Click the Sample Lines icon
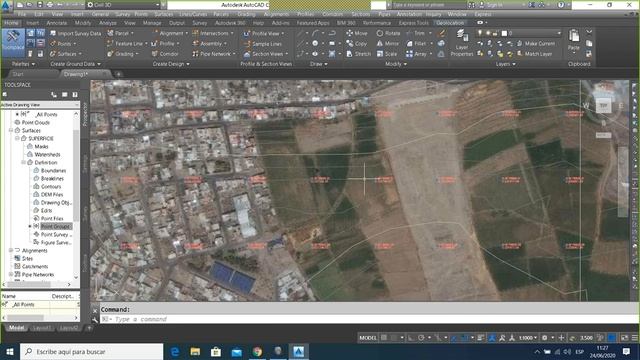640x360 pixels. click(x=247, y=44)
